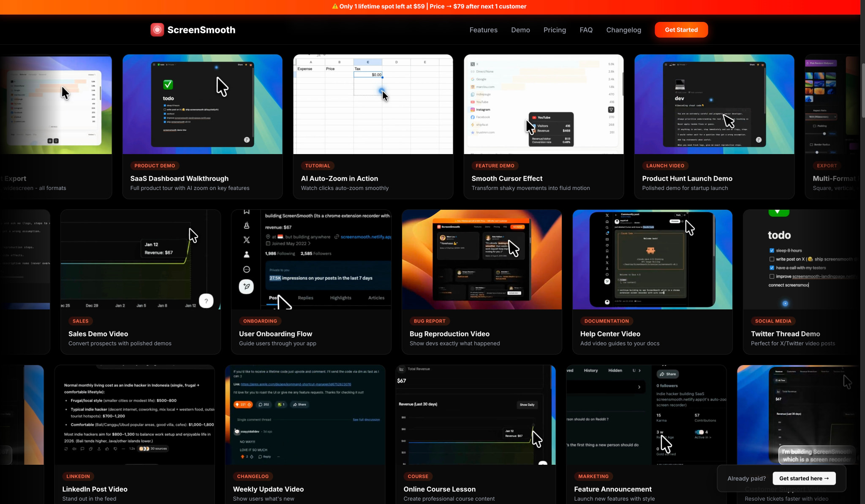Open the Changelog nav link
The image size is (865, 504).
coord(623,30)
